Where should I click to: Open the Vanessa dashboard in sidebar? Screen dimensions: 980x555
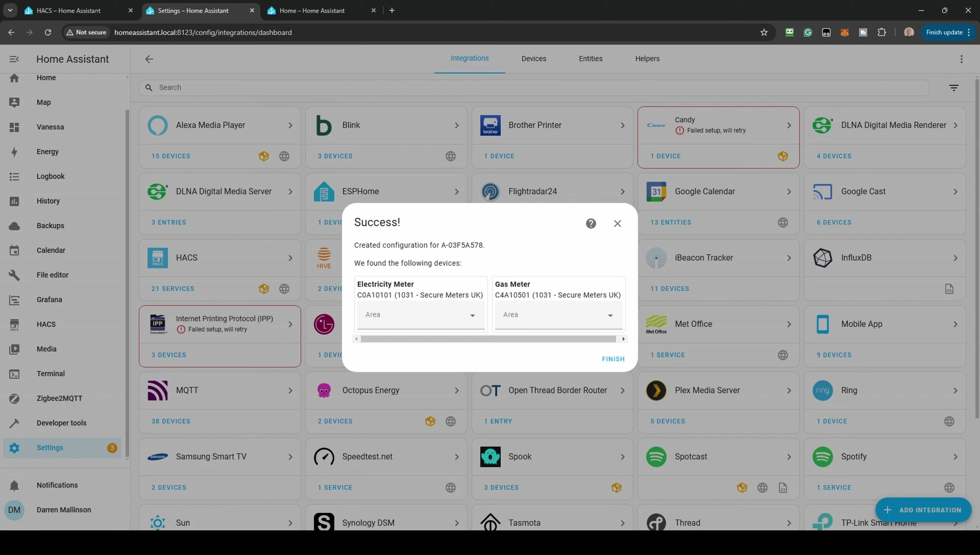[x=62, y=127]
